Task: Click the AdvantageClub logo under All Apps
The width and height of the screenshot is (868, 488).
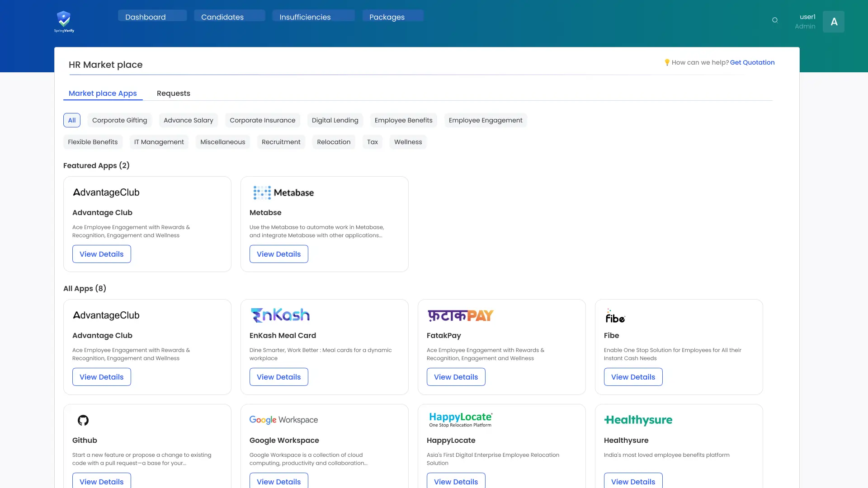Action: coord(106,315)
